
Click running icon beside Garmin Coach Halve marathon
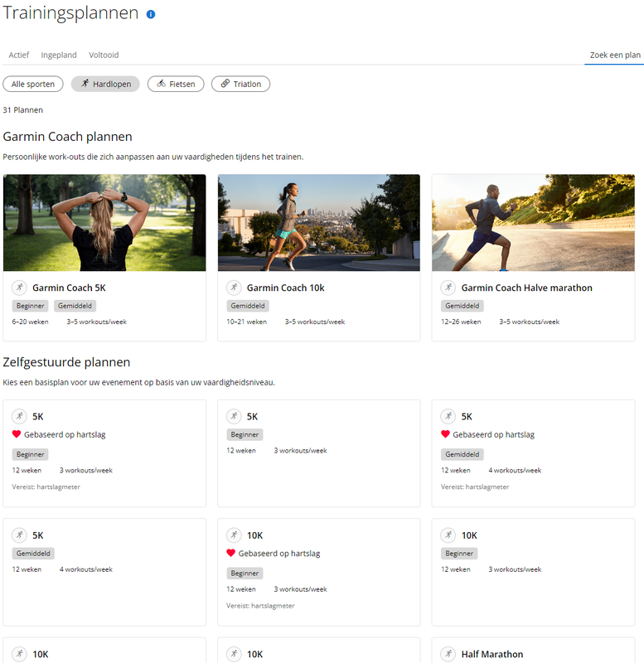pos(448,288)
